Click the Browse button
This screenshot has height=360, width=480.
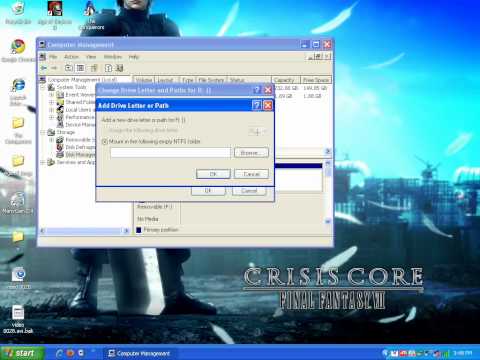click(251, 153)
